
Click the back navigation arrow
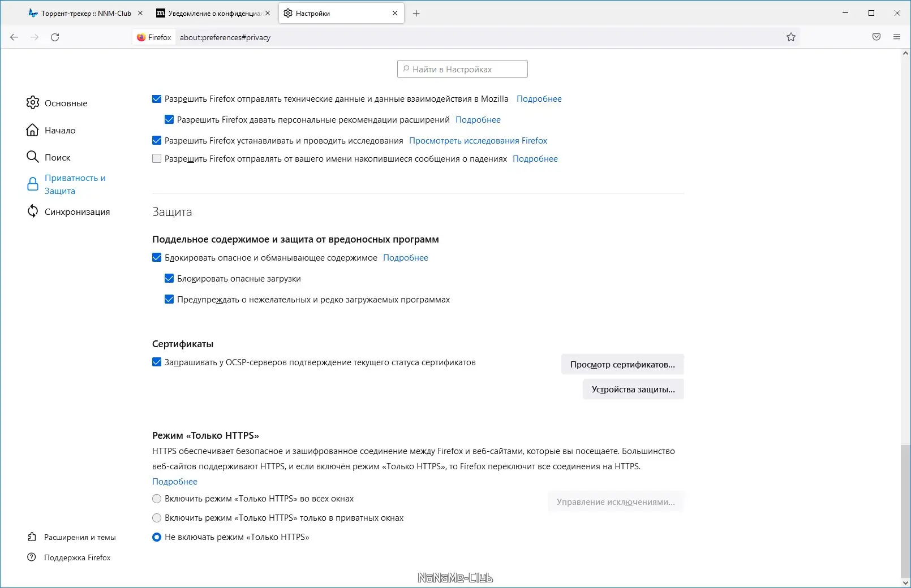(x=14, y=37)
